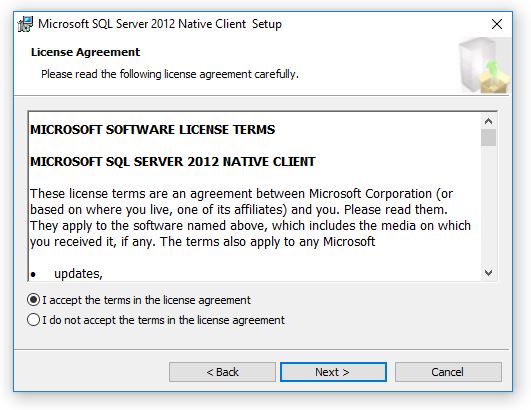Image resolution: width=531 pixels, height=410 pixels.
Task: Click the license text scrollbar thumb
Action: point(488,137)
